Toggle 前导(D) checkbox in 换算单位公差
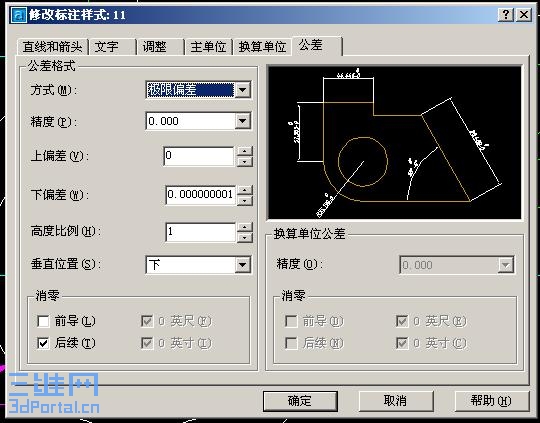The height and width of the screenshot is (423, 540). (x=291, y=321)
